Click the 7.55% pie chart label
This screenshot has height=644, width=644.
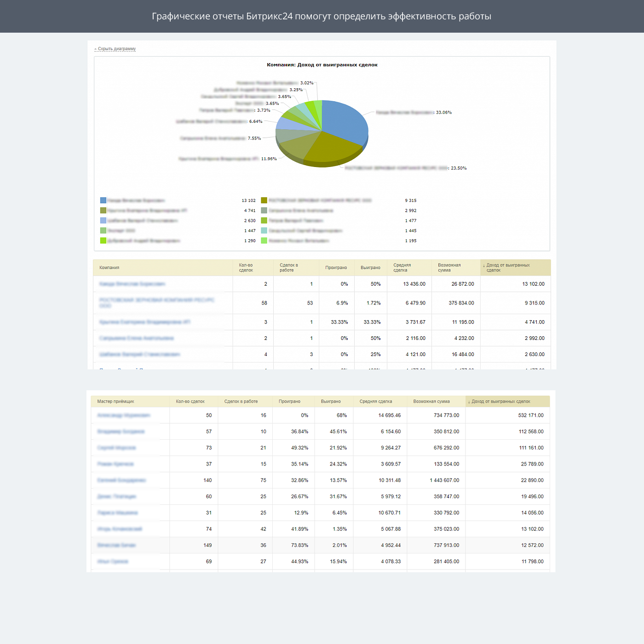(254, 138)
